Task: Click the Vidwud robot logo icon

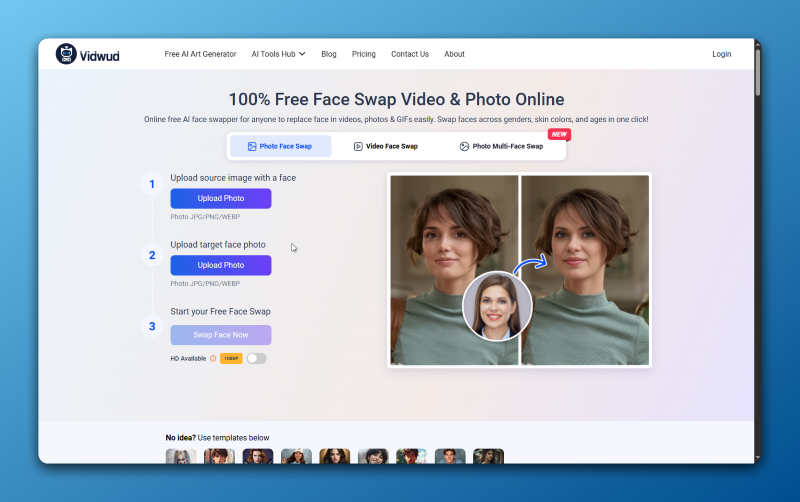Action: coord(66,54)
